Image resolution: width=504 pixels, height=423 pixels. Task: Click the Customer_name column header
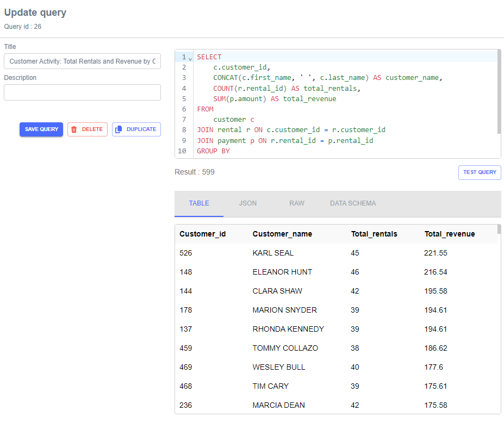[282, 234]
